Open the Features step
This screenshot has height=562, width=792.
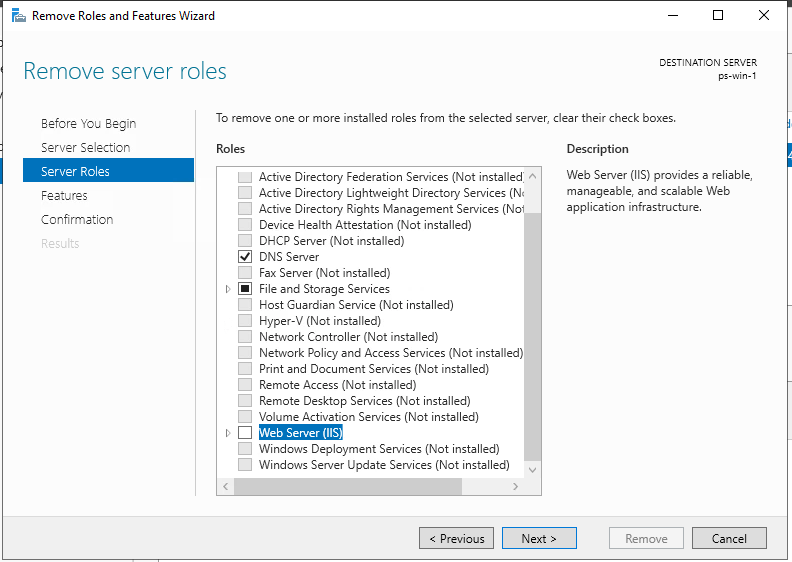pos(64,195)
